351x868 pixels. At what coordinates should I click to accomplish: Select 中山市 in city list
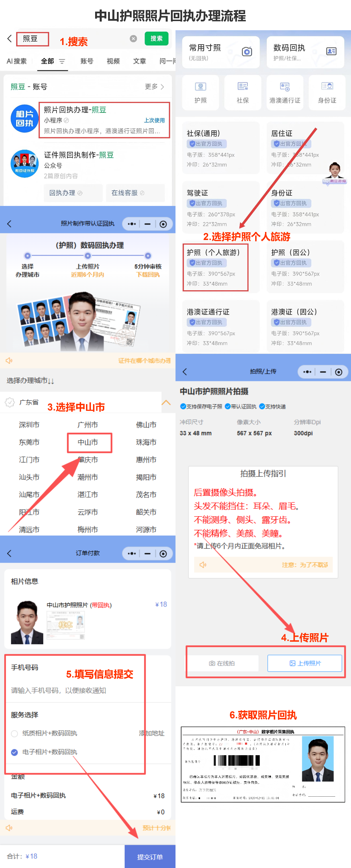tap(88, 442)
